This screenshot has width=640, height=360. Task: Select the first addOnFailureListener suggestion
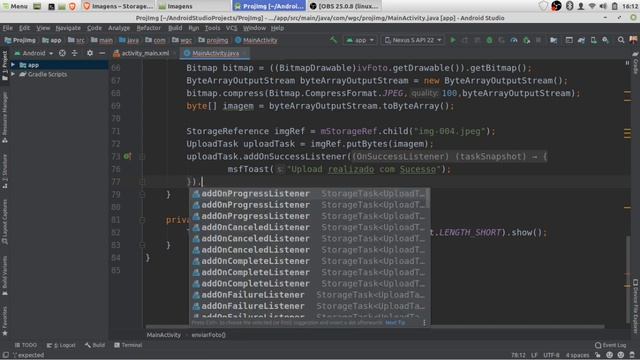(309, 295)
